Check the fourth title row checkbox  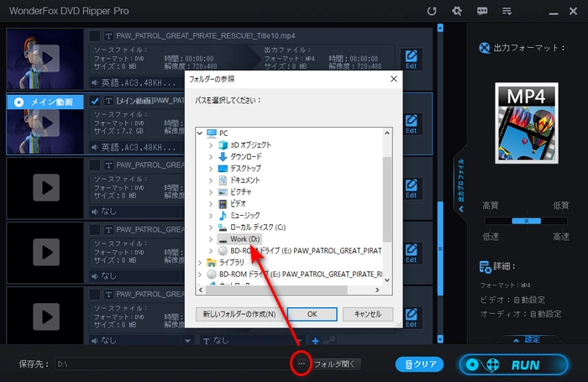coord(94,229)
